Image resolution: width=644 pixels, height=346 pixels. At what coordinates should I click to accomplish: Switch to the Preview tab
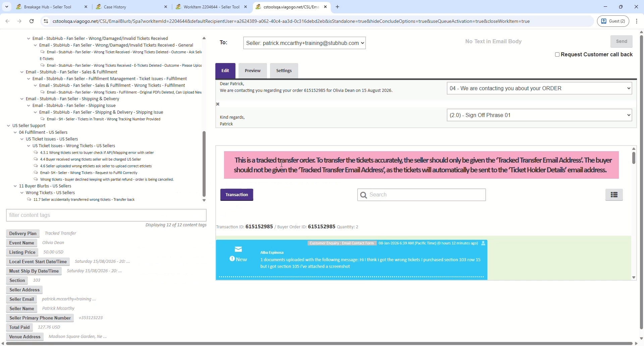click(x=253, y=71)
